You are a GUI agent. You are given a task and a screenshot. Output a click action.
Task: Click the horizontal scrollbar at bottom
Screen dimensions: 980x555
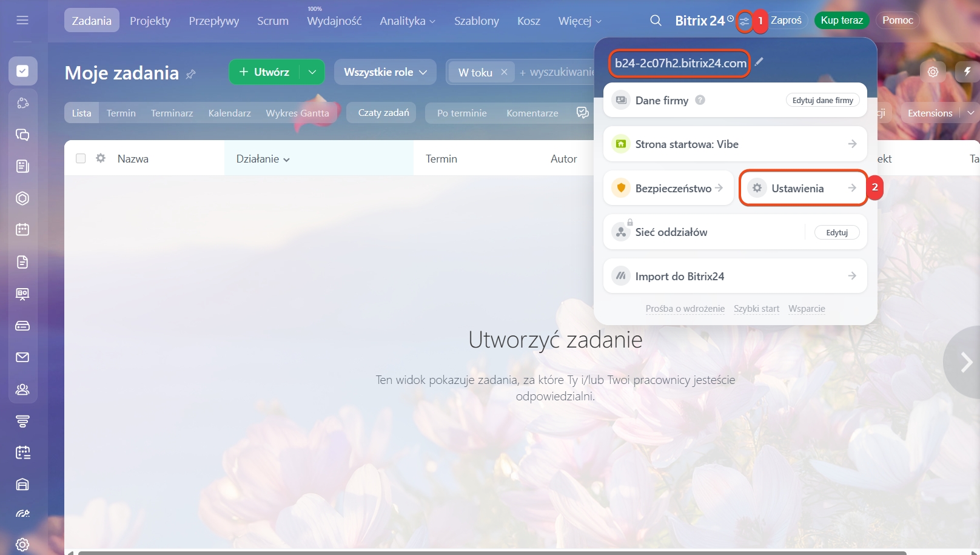492,553
